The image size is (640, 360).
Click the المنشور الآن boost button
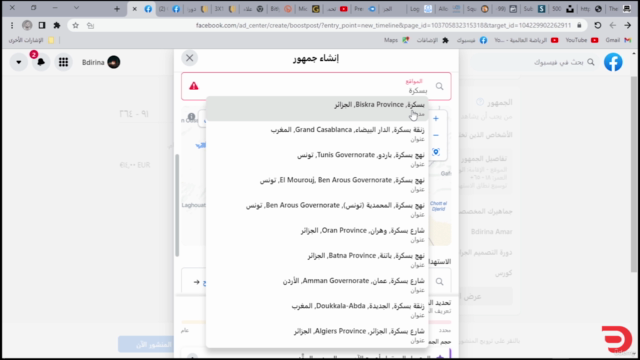click(x=146, y=345)
